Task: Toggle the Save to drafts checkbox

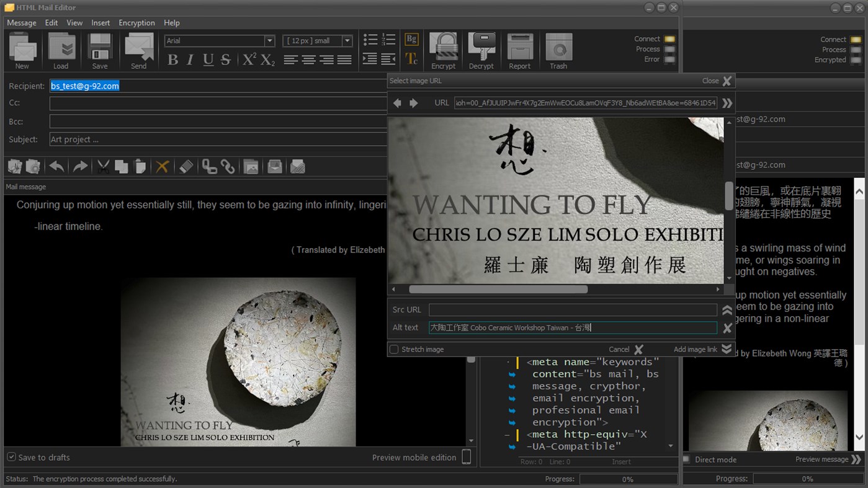Action: 11,457
